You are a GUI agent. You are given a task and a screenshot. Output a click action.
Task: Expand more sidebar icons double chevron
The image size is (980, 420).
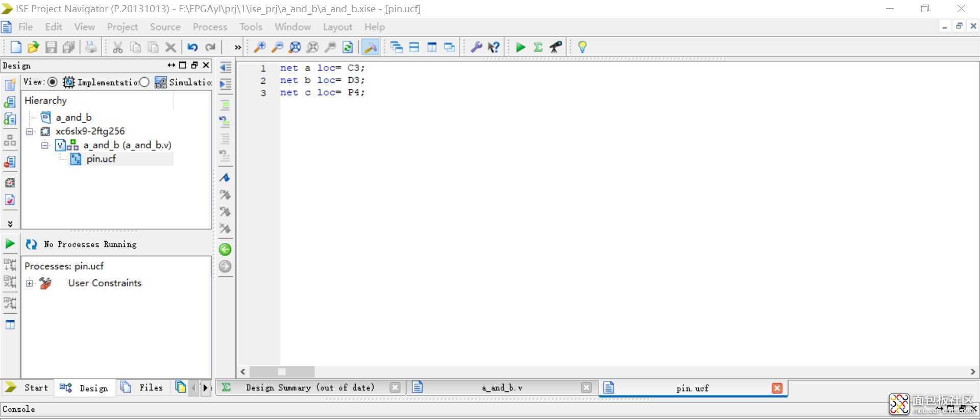[10, 224]
